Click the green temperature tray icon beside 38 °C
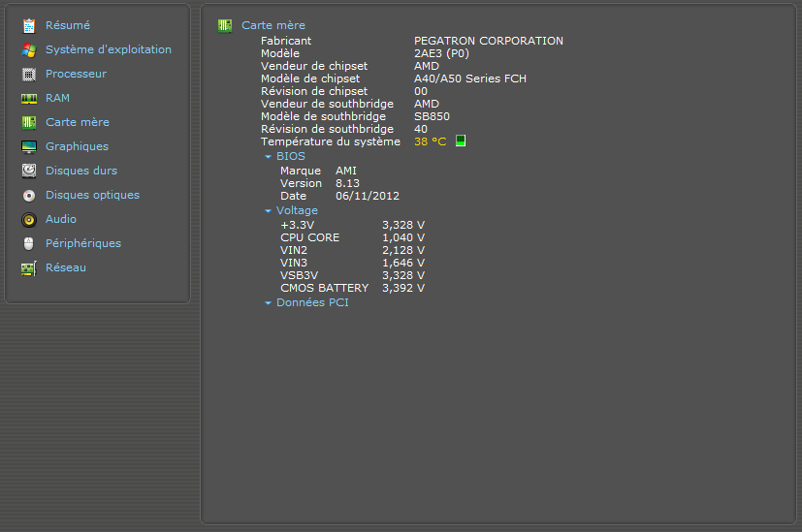 tap(461, 141)
